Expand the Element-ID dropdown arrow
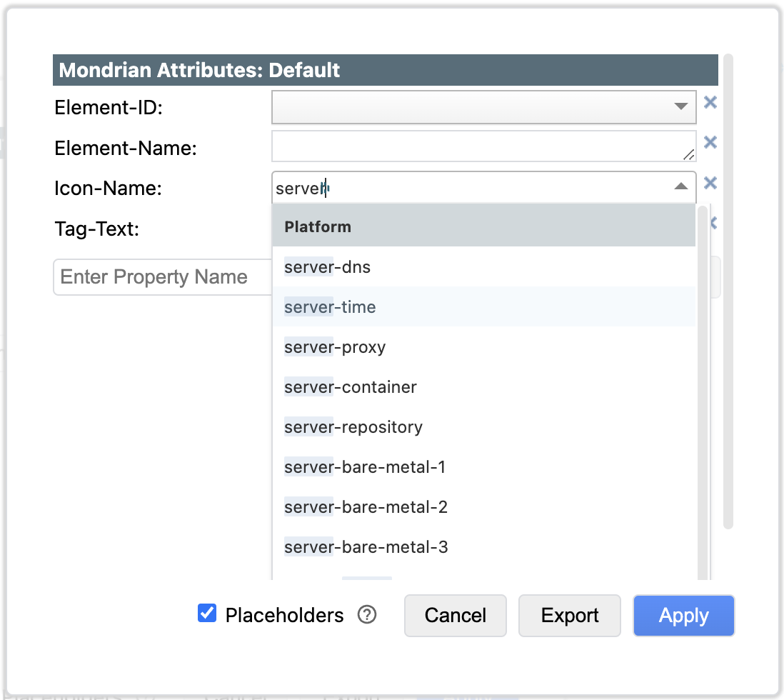Image resolution: width=784 pixels, height=700 pixels. tap(680, 106)
